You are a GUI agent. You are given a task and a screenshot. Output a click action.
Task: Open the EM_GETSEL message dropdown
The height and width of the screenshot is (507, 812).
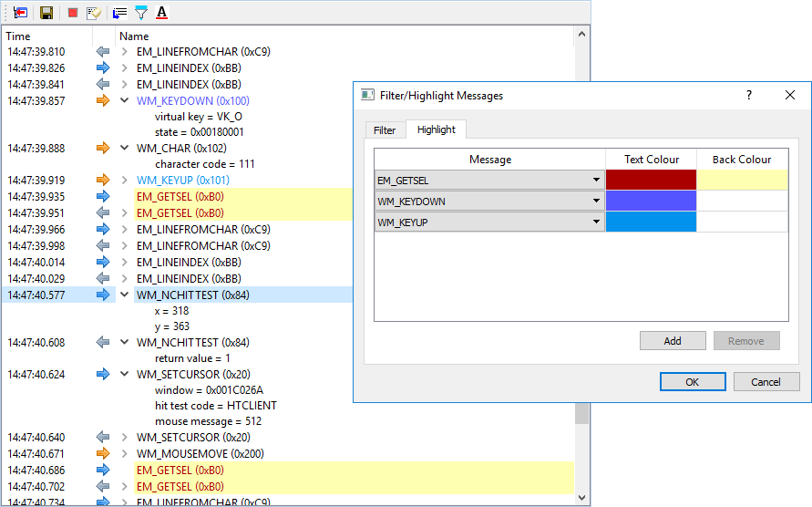[x=596, y=181]
